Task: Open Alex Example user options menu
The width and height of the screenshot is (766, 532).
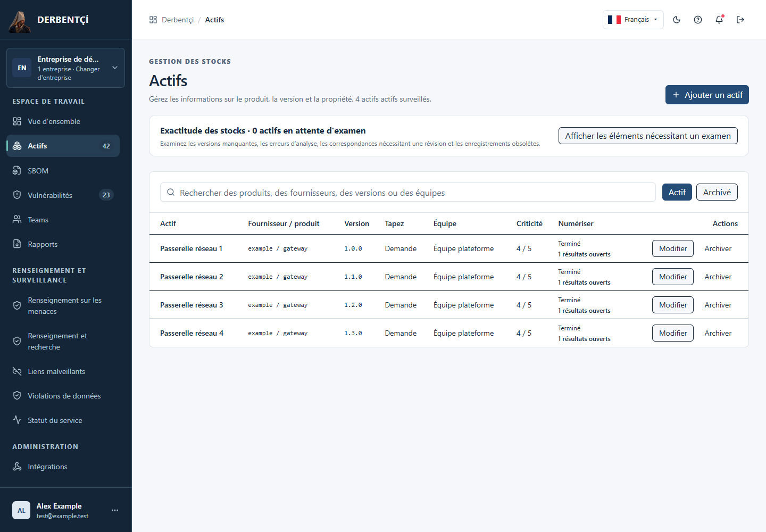Action: tap(115, 510)
